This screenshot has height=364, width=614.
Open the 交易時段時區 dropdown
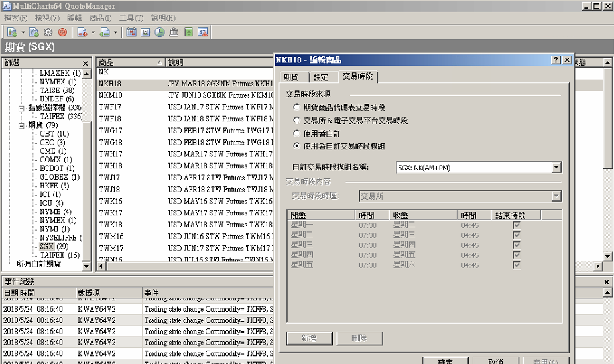tap(556, 196)
